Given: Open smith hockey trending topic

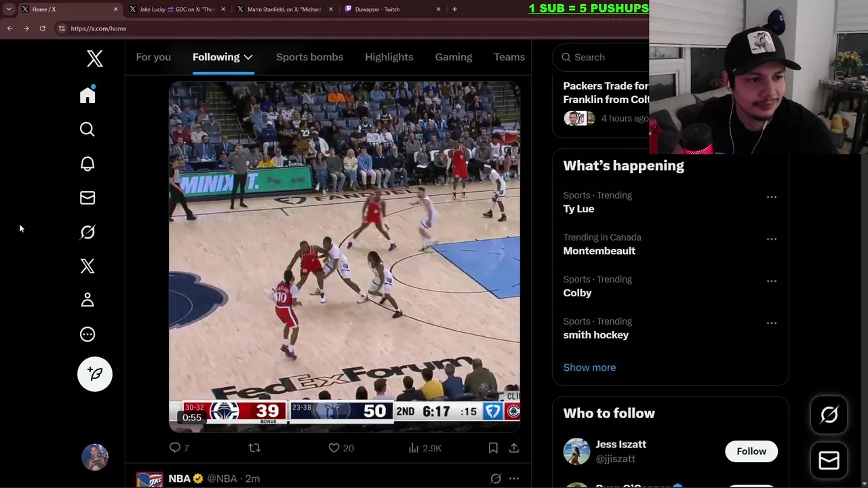Looking at the screenshot, I should point(596,335).
